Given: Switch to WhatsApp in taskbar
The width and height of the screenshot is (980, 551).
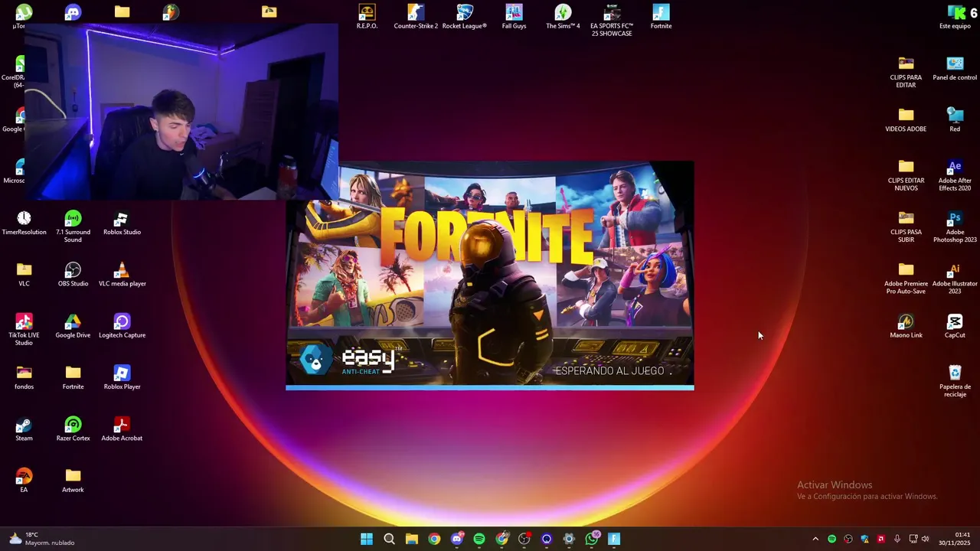Looking at the screenshot, I should [592, 539].
